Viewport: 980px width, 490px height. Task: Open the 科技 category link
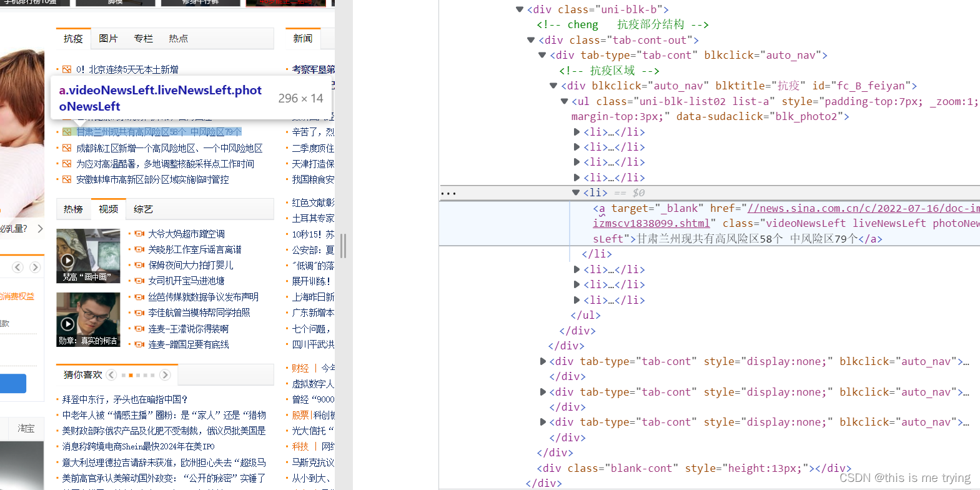pyautogui.click(x=300, y=446)
